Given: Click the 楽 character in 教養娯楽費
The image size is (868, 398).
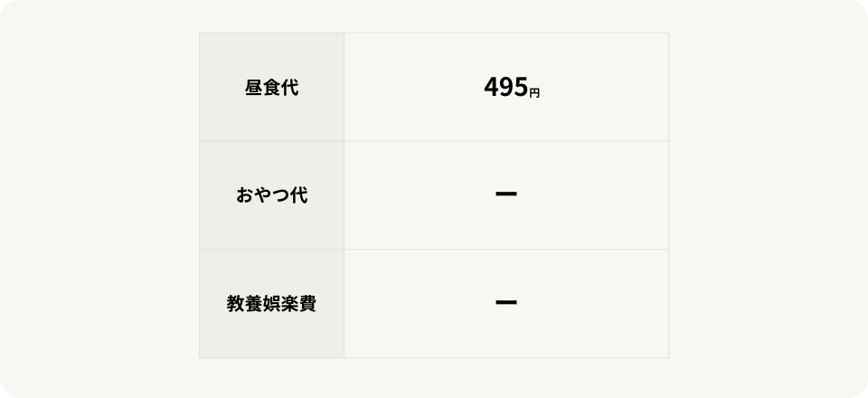Looking at the screenshot, I should click(289, 303).
